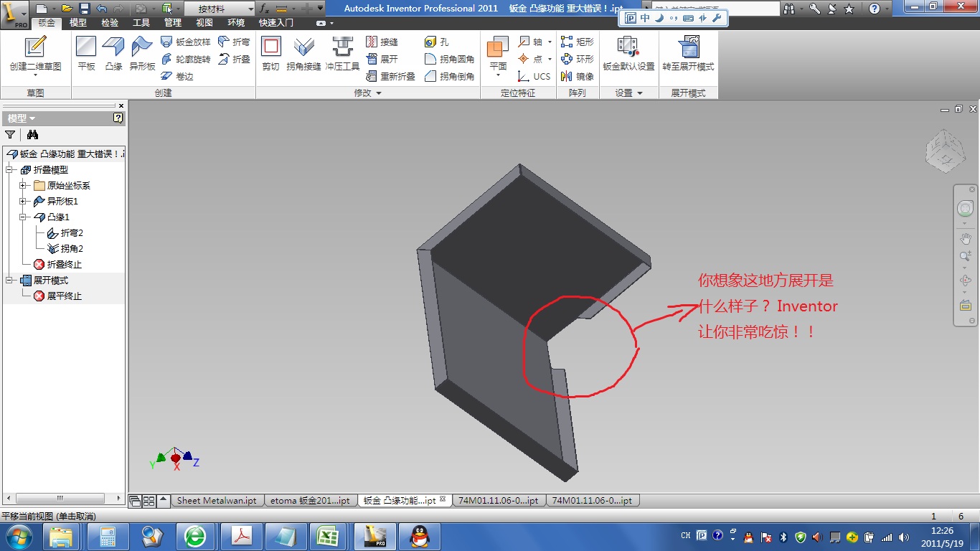
Task: Open a file via the folder icon
Action: click(x=67, y=9)
